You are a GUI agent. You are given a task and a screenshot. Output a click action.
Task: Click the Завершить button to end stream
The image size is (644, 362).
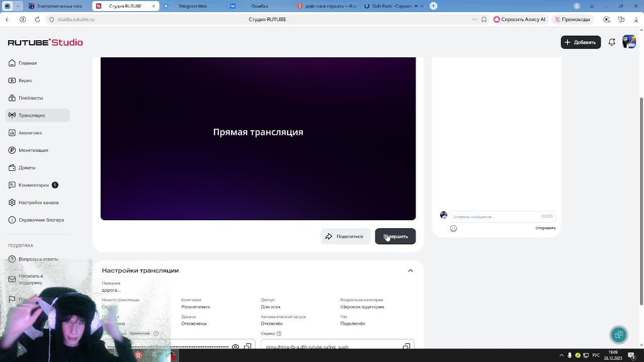(x=395, y=236)
